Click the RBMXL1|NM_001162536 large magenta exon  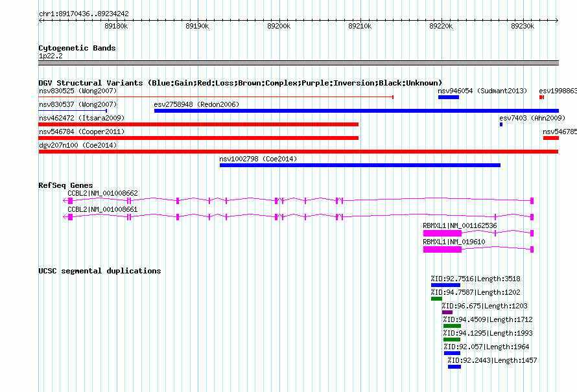point(442,233)
